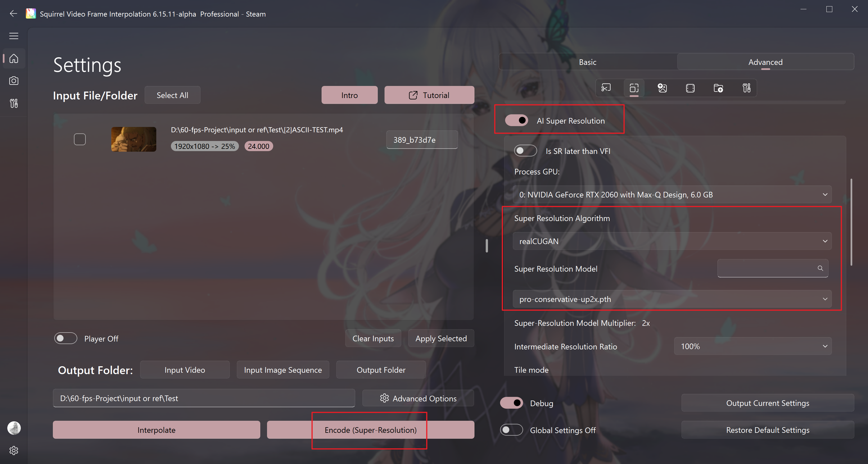Click the crop/resize panel icon

coord(634,88)
